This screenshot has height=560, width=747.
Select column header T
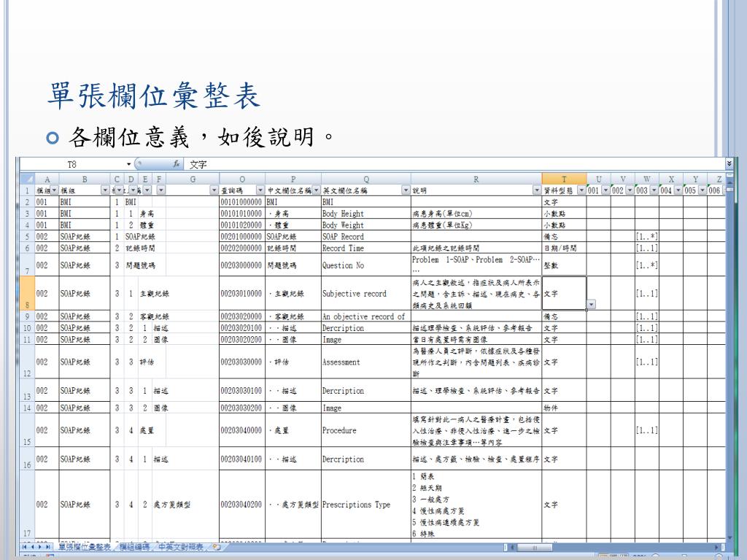pyautogui.click(x=564, y=179)
